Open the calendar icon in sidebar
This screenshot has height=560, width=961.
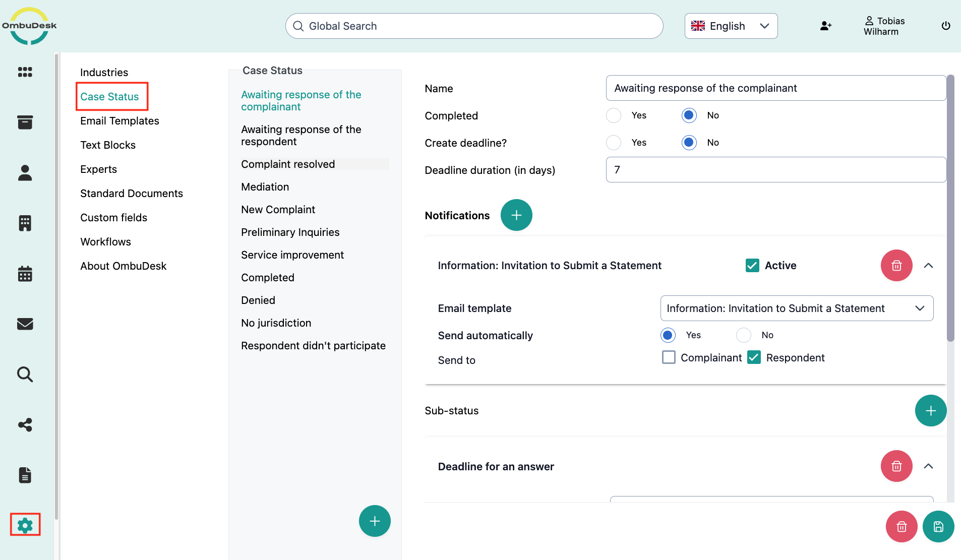[x=25, y=273]
